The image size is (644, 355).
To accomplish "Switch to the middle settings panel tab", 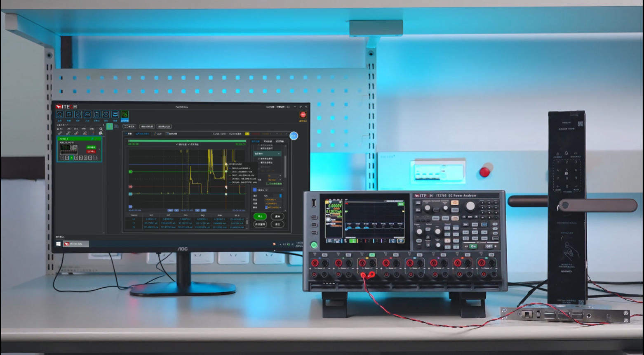I will [268, 142].
